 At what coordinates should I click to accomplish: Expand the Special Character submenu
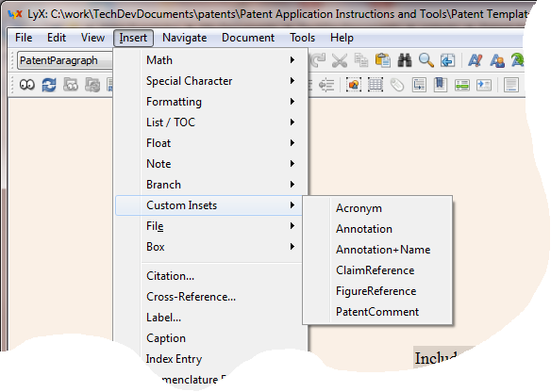coord(210,81)
